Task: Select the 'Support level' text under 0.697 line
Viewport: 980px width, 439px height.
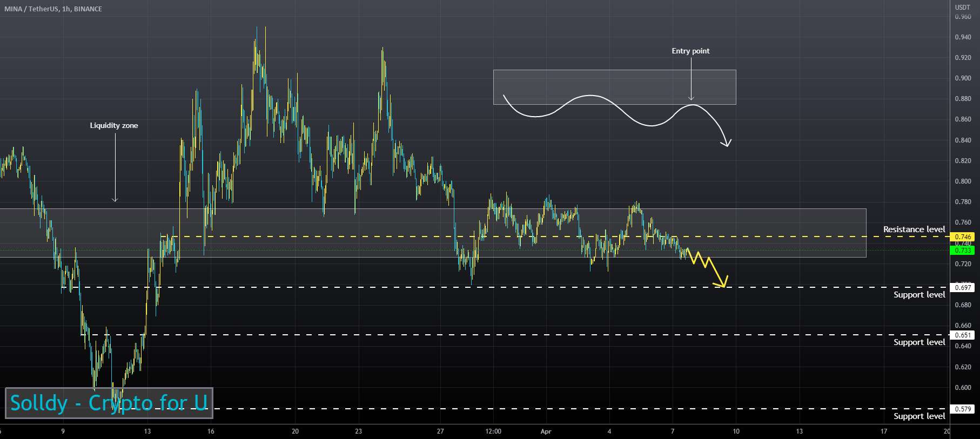Action: pos(919,295)
